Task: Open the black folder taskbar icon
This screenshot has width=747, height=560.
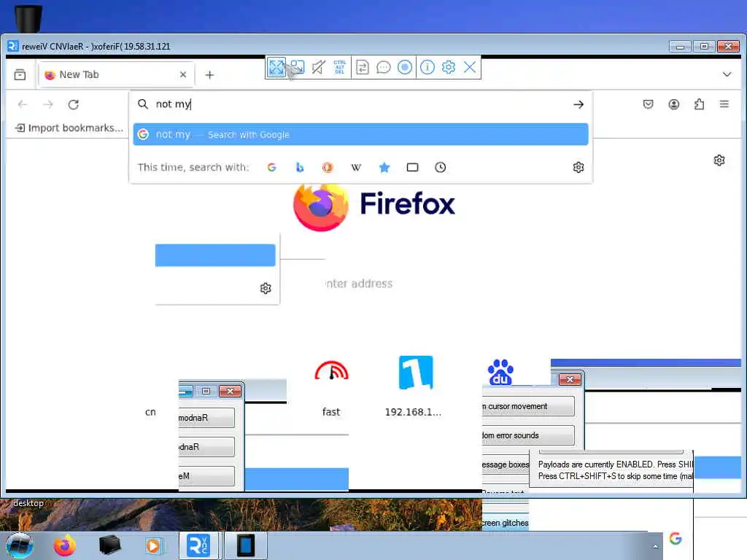Action: 109,545
